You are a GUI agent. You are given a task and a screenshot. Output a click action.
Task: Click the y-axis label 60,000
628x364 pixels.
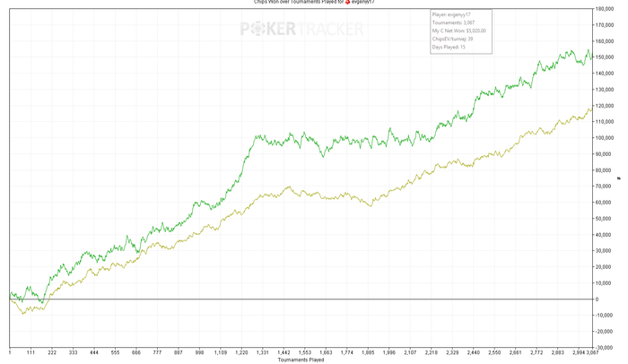tap(604, 203)
